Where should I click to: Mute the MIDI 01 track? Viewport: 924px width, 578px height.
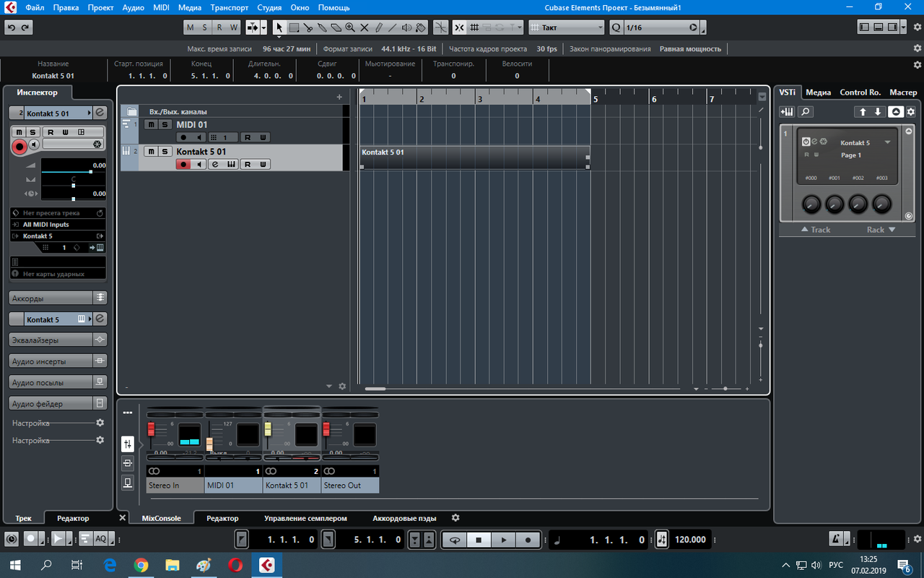tap(151, 124)
